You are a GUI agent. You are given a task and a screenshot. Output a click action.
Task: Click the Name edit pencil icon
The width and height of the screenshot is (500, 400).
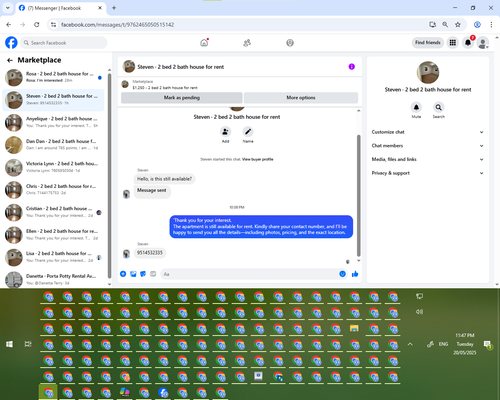click(x=248, y=132)
